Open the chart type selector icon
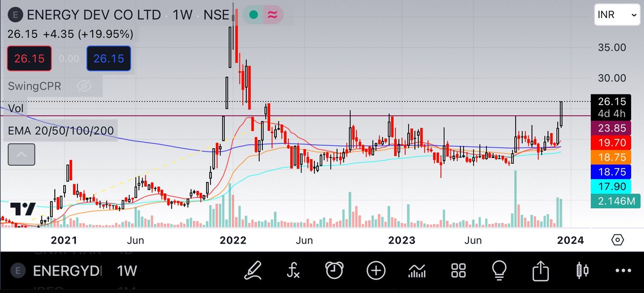 417,270
